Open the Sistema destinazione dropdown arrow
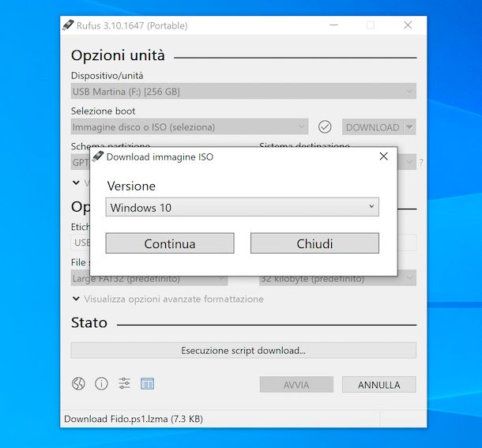This screenshot has height=448, width=482. 409,162
